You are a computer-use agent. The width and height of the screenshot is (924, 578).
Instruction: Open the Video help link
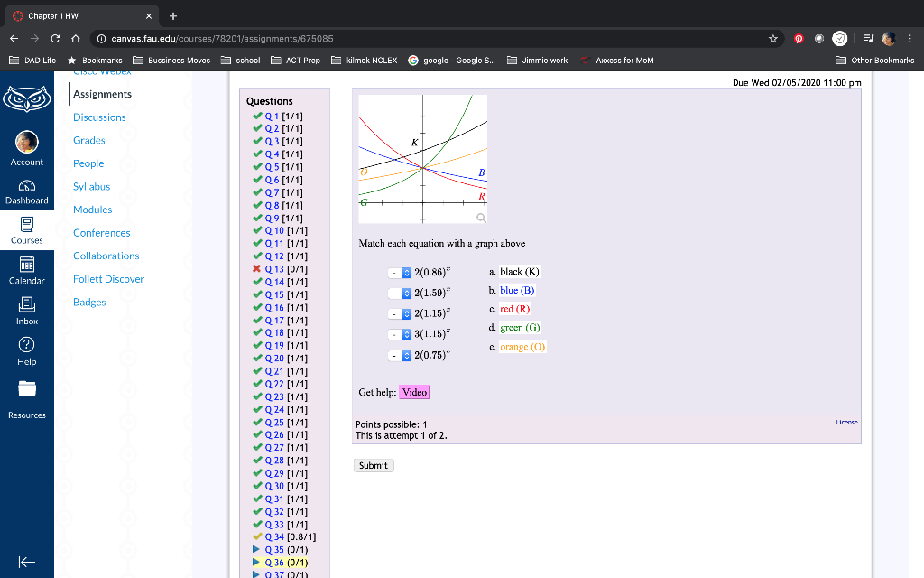point(414,392)
